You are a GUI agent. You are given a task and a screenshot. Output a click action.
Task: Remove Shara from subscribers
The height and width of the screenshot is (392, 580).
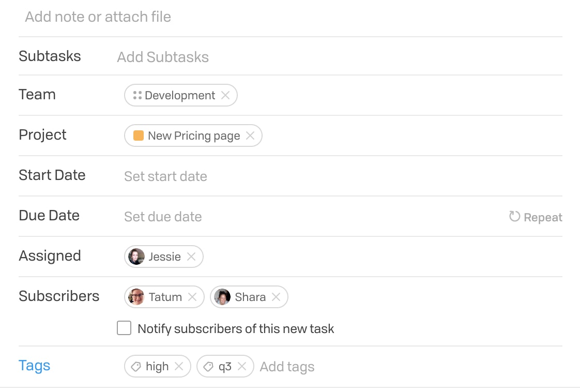[x=276, y=297]
